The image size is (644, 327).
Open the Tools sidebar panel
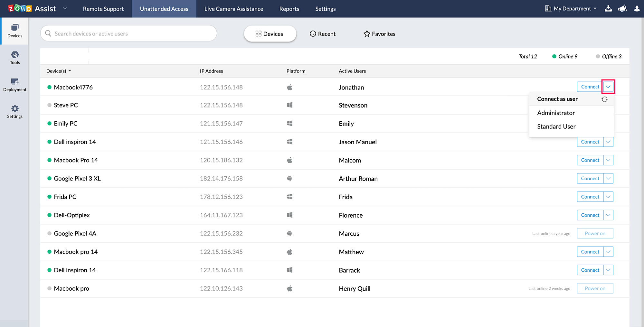pyautogui.click(x=15, y=58)
